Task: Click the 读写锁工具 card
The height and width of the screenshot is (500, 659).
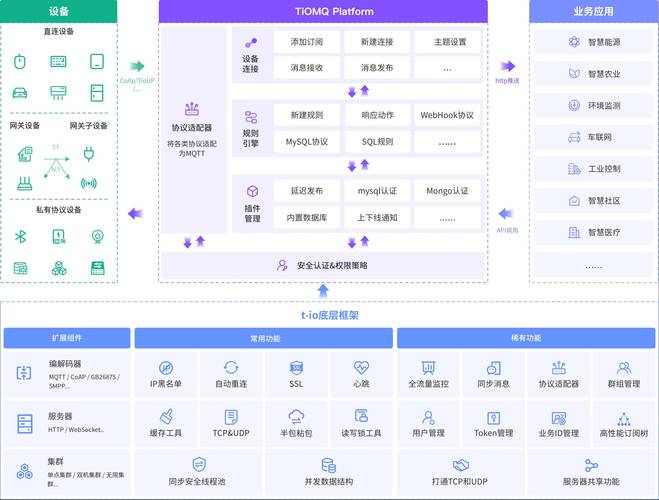Action: coord(361,424)
